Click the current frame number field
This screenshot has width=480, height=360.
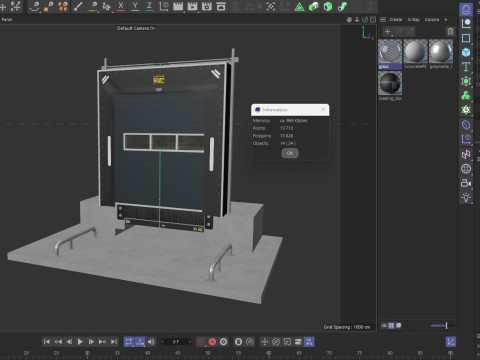pyautogui.click(x=176, y=342)
